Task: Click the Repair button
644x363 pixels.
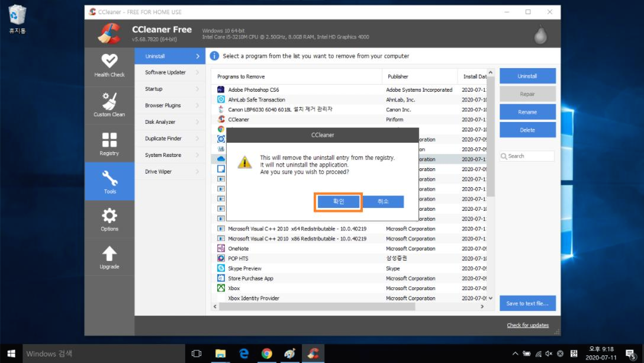Action: tap(527, 94)
